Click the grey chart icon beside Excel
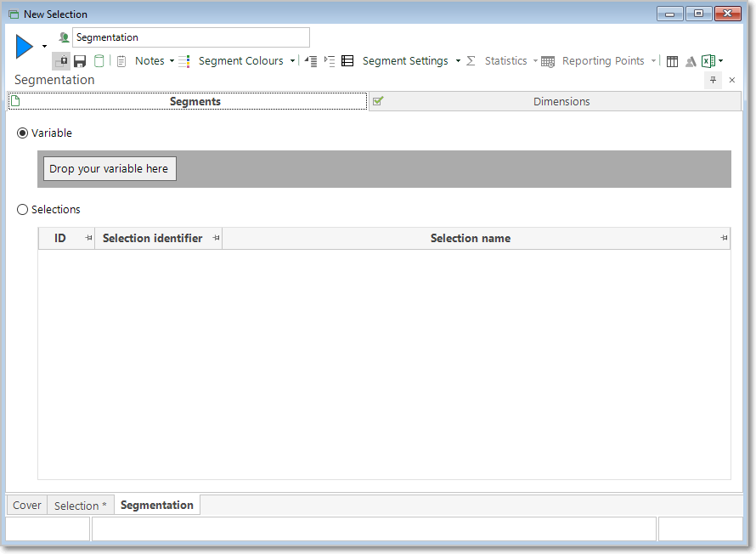 691,61
